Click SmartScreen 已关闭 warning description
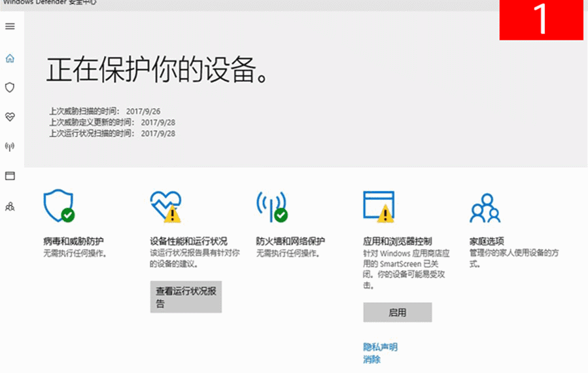This screenshot has width=588, height=373. coord(406,269)
